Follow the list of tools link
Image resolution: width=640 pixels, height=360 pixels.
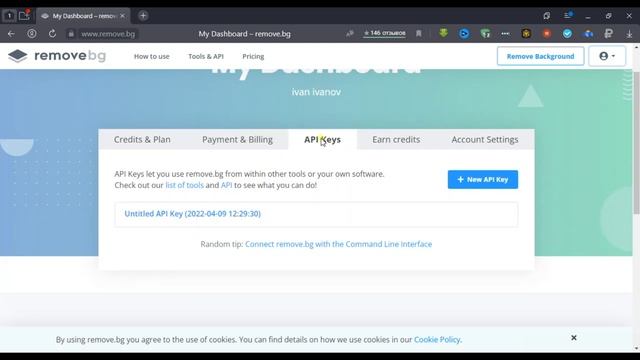point(184,185)
